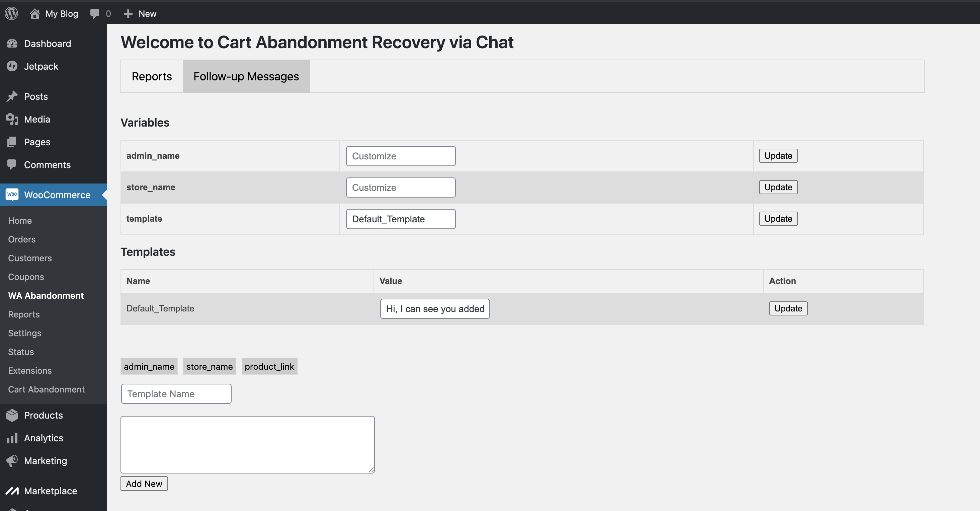The image size is (980, 511).
Task: Open WooCommerce Status submenu
Action: click(x=21, y=352)
